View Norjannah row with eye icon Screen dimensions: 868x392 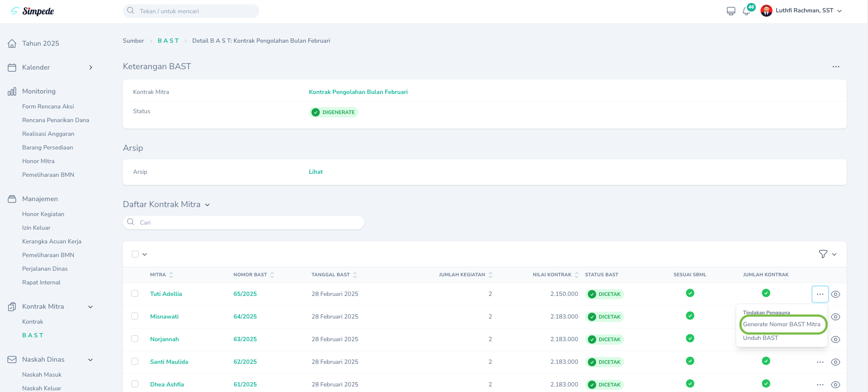836,339
